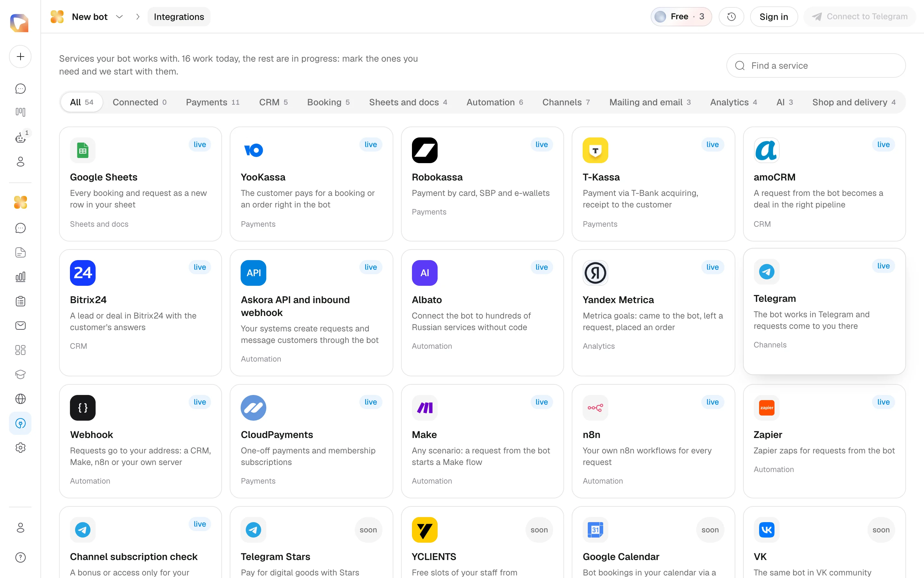Click the soon badge on Telegram Stars
The width and height of the screenshot is (924, 578).
368,530
